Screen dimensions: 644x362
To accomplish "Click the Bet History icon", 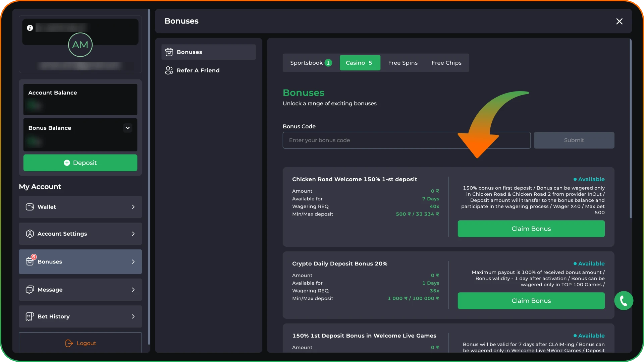I will click(30, 316).
